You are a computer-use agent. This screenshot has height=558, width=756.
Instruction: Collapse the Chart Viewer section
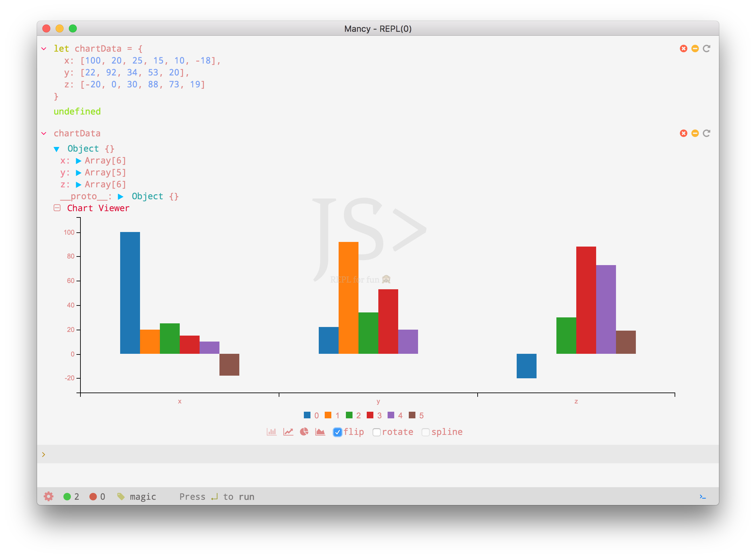(x=57, y=208)
